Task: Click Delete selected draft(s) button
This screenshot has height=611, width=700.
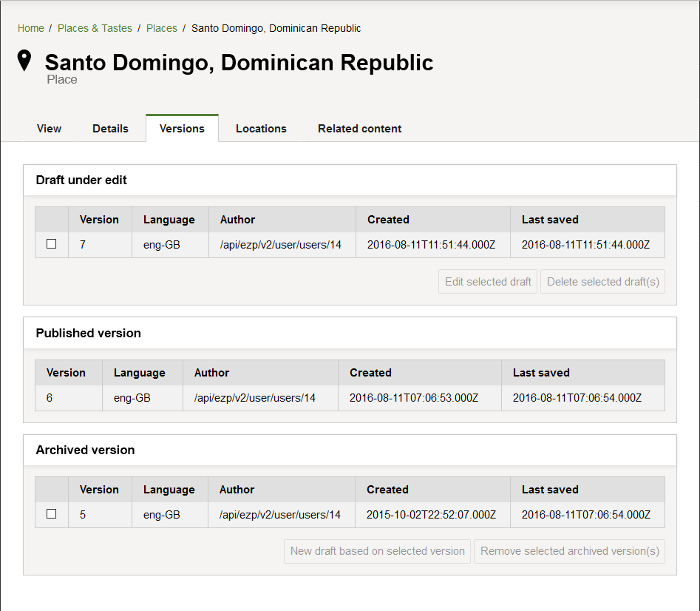Action: [602, 282]
